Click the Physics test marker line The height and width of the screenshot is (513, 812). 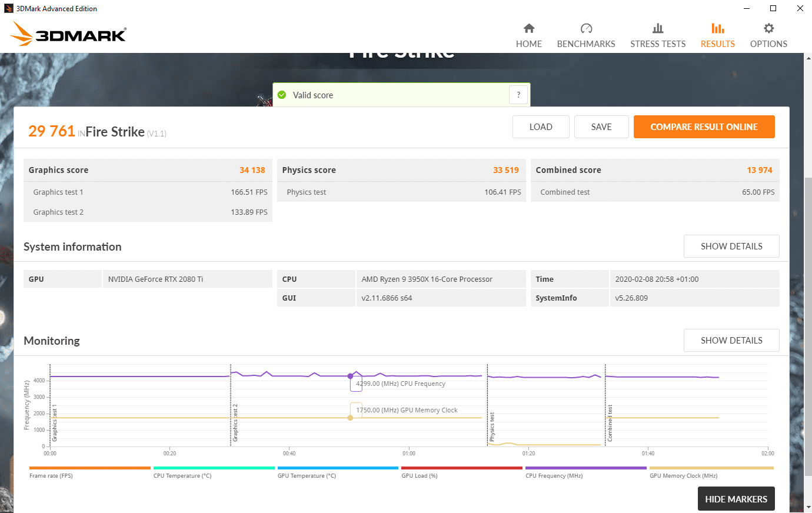[488, 405]
